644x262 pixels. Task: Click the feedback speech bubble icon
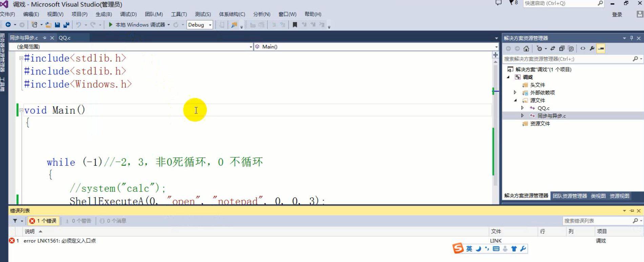pyautogui.click(x=498, y=3)
